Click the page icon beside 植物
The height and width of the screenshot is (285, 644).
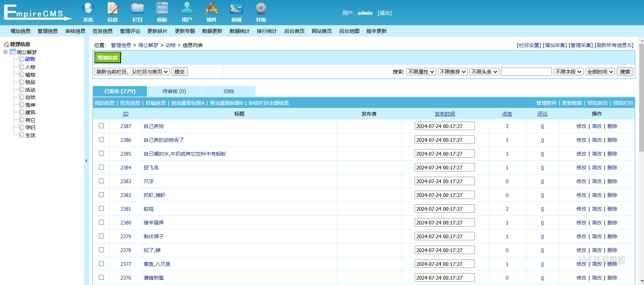point(22,74)
